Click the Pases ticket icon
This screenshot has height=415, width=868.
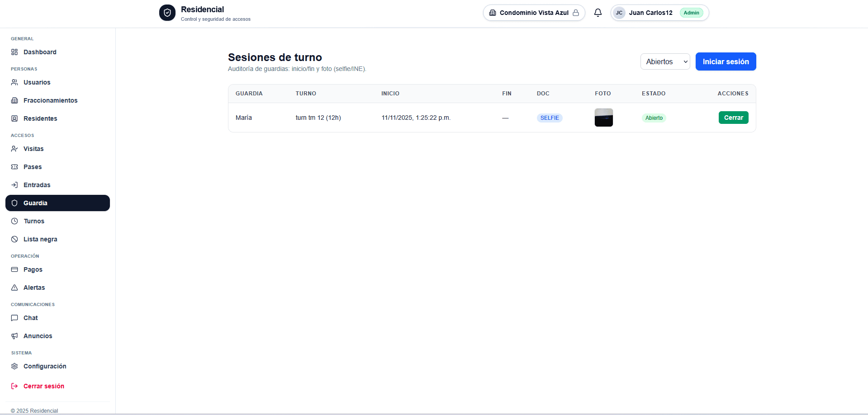pyautogui.click(x=14, y=167)
